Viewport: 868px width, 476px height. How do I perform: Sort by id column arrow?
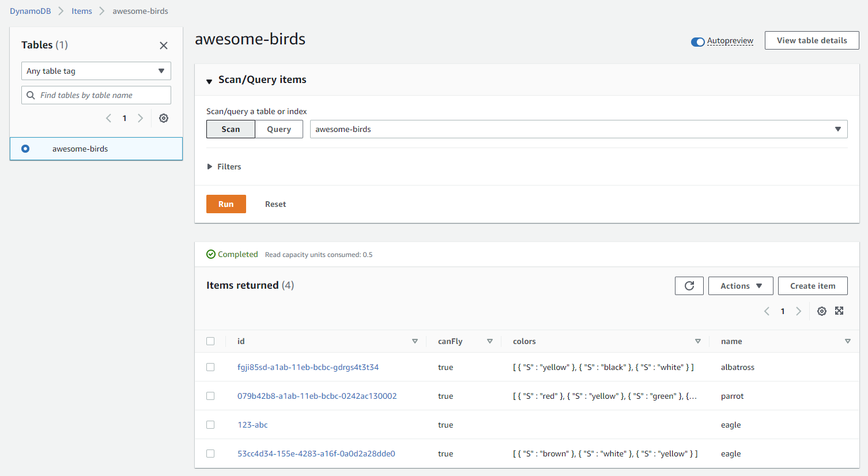point(415,341)
